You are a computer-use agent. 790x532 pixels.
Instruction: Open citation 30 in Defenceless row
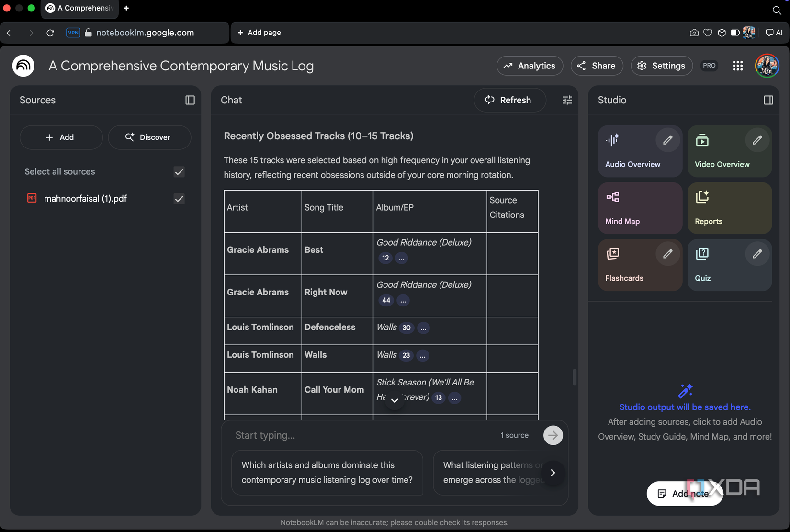click(x=406, y=328)
